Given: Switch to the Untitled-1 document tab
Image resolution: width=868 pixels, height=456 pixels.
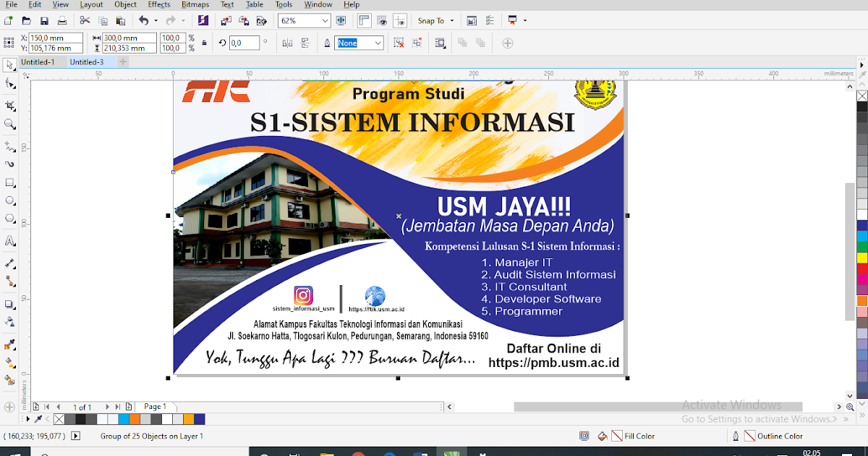Looking at the screenshot, I should pos(40,62).
